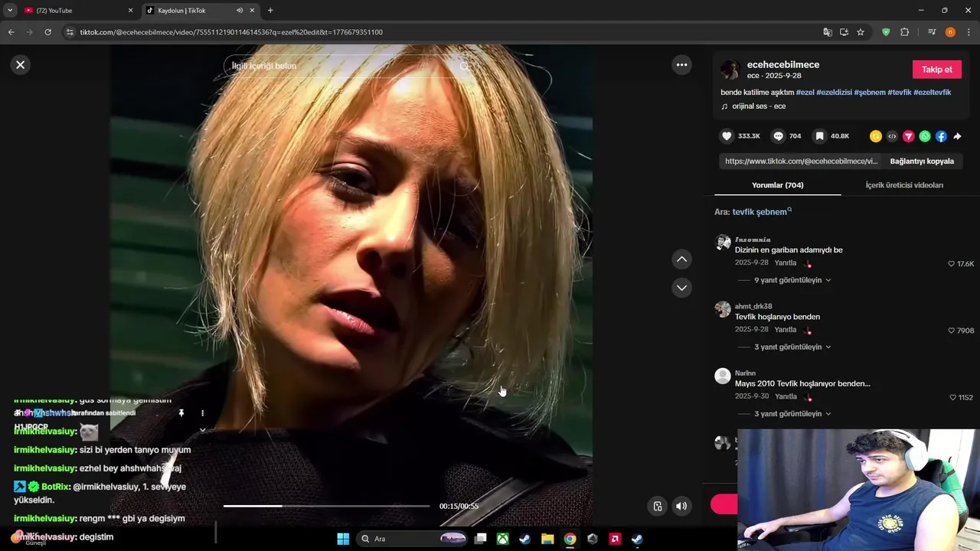Repost the video with yellow repost icon
Viewport: 980px width, 551px height.
[x=876, y=136]
